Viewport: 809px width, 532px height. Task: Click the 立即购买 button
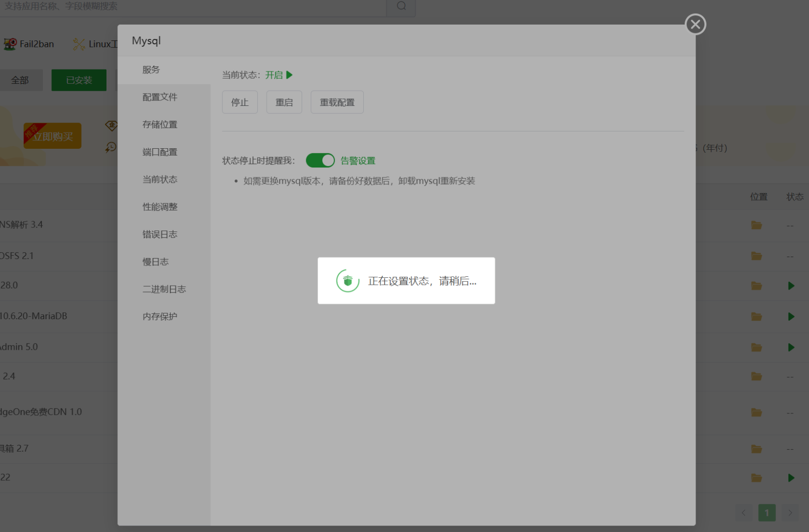pyautogui.click(x=53, y=136)
